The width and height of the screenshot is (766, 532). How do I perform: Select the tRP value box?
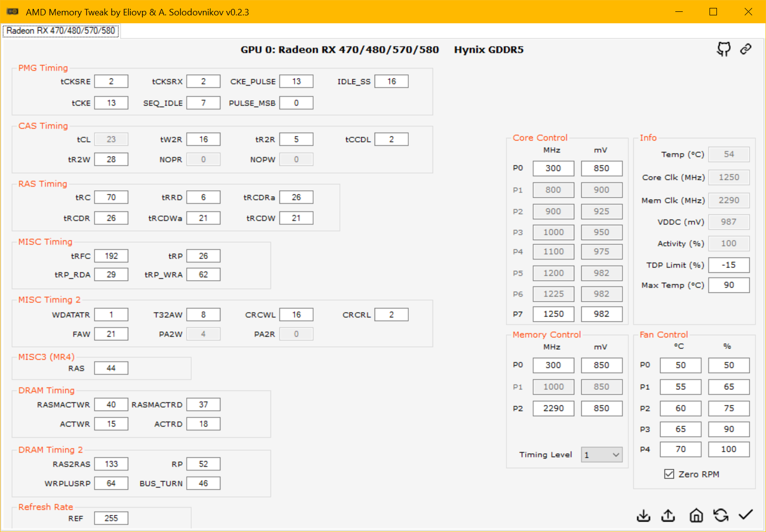click(x=204, y=256)
